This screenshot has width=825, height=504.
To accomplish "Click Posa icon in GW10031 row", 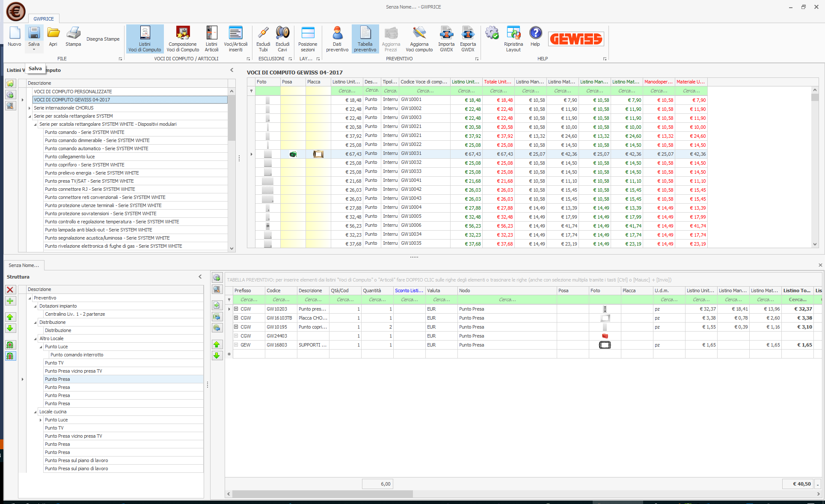I will (x=293, y=154).
